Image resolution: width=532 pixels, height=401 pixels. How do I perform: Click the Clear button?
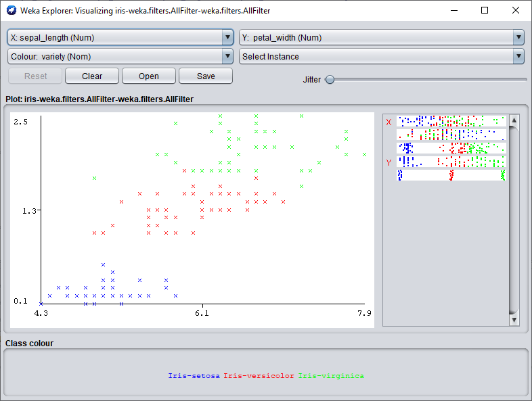[92, 76]
